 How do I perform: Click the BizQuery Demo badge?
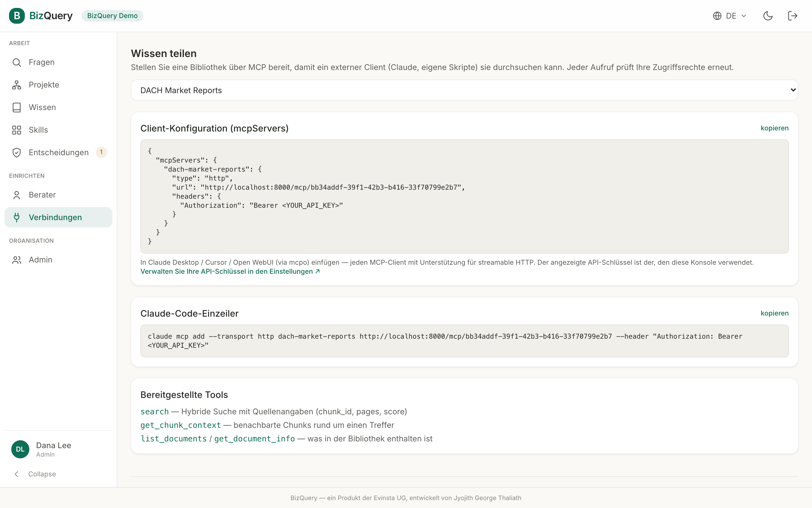click(112, 16)
